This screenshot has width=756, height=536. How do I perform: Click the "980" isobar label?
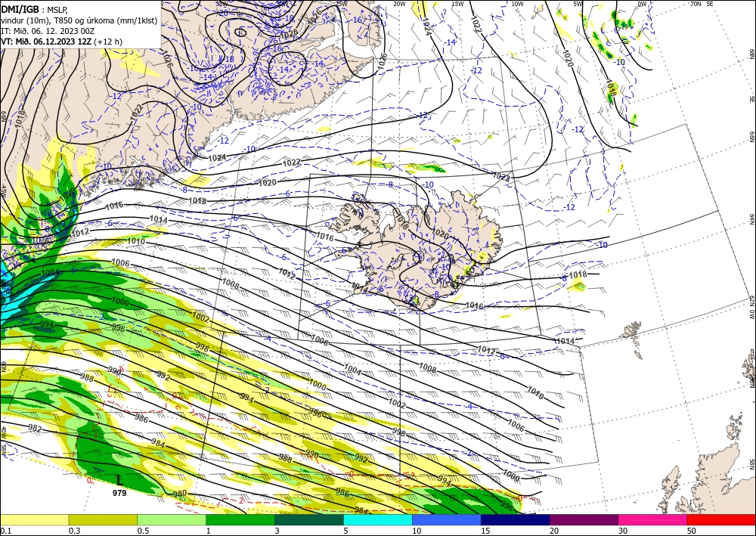pos(179,494)
